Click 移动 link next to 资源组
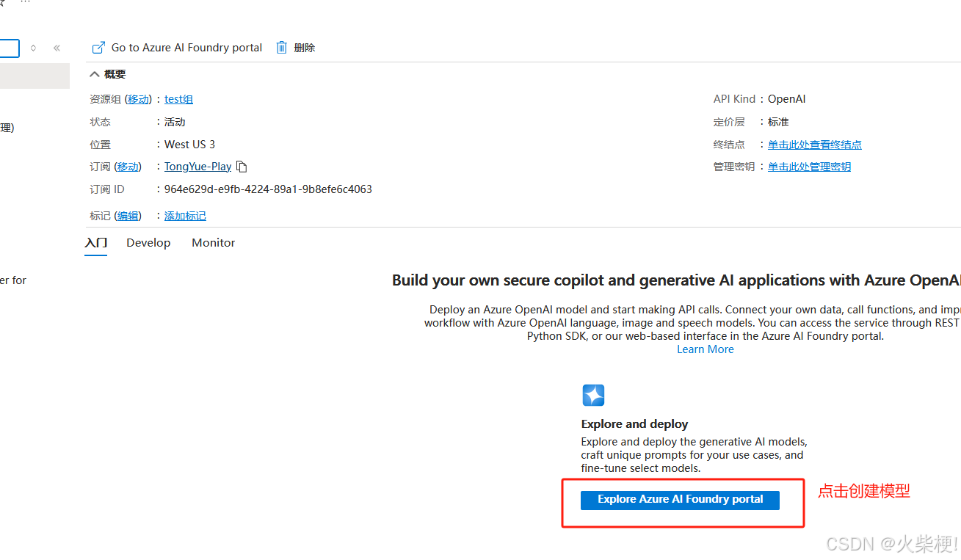Screen dimensions: 961x560 138,99
